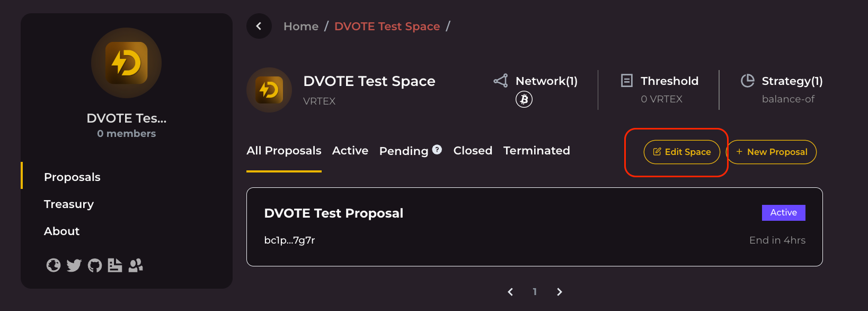Create a New Proposal
868x311 pixels.
tap(772, 152)
